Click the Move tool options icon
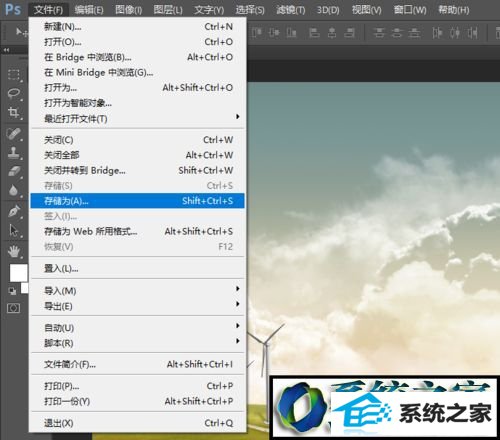 (x=21, y=32)
